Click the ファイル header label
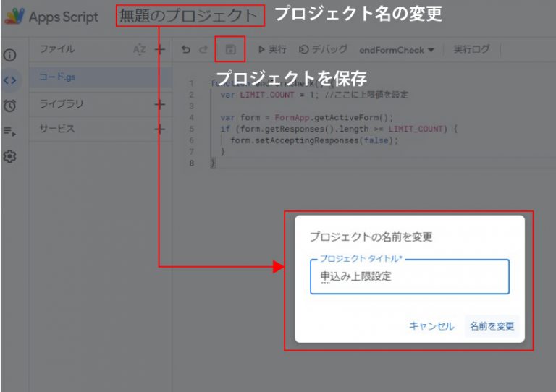This screenshot has height=392, width=556. 57,48
